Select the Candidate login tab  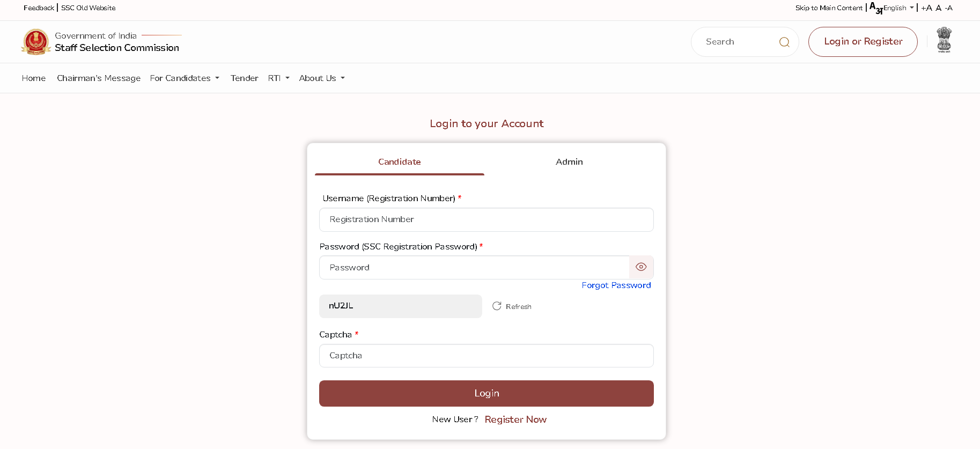click(399, 162)
